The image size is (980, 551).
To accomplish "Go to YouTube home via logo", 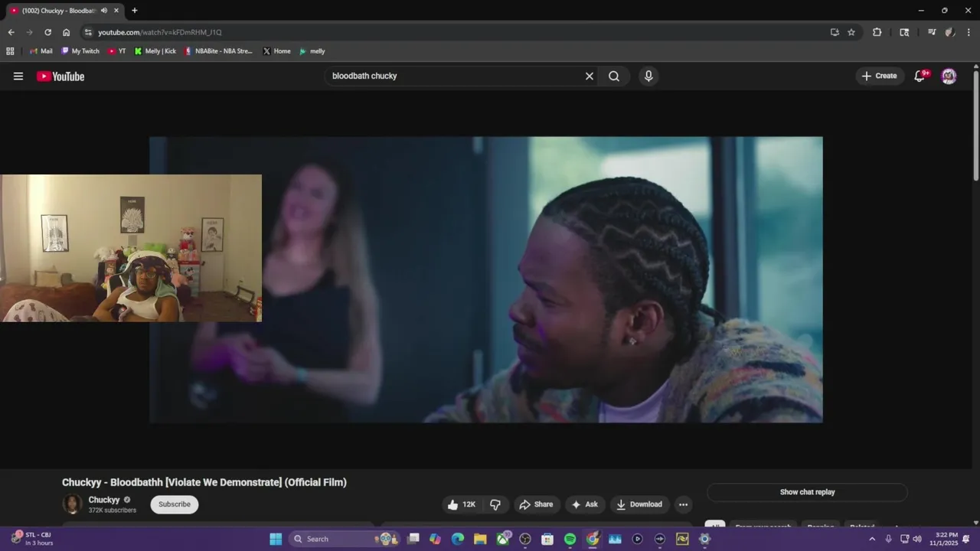I will pos(60,76).
